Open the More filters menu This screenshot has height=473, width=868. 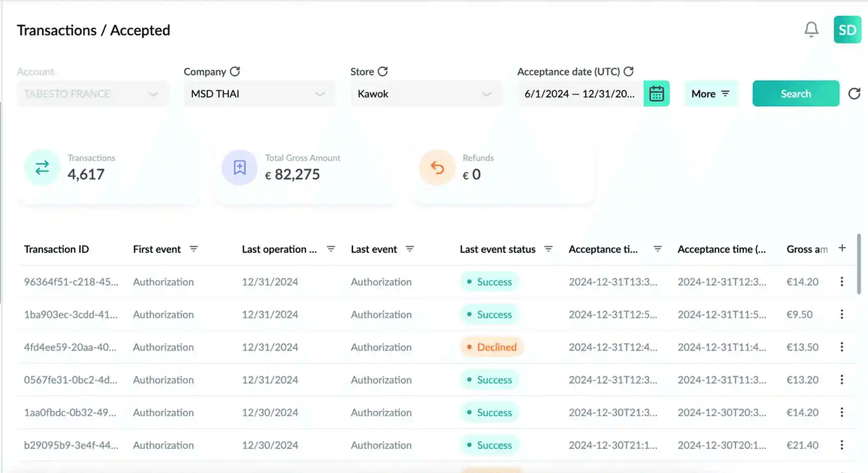tap(710, 94)
